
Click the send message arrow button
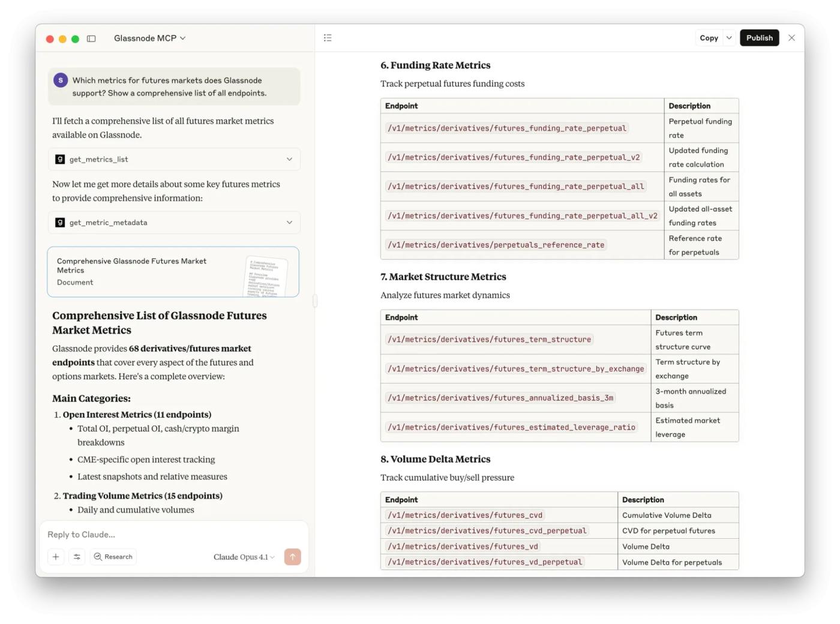[292, 557]
